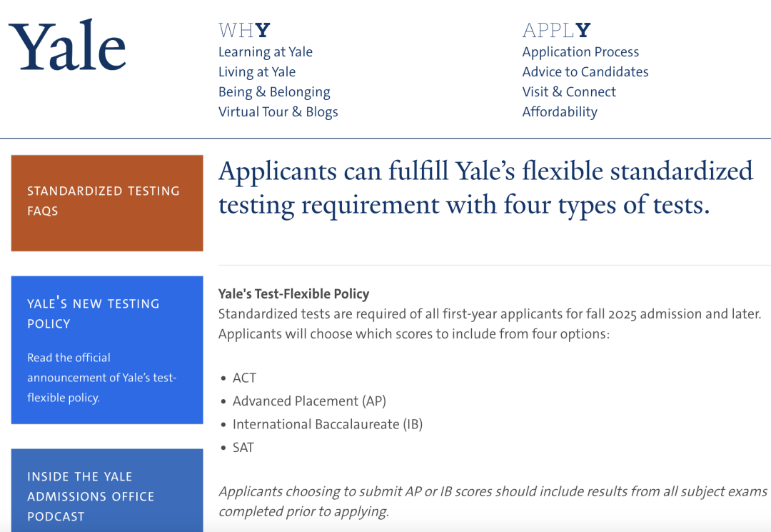Click the ACT list item
771x532 pixels.
(x=244, y=378)
